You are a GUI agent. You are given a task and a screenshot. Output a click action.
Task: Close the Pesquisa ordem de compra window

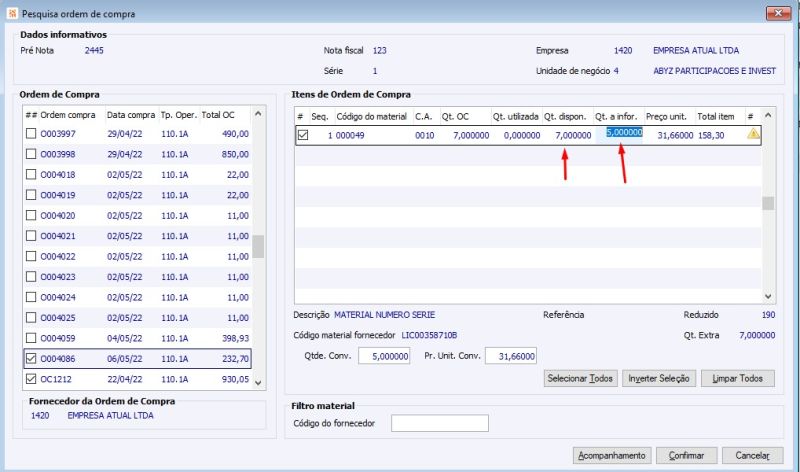tap(779, 13)
